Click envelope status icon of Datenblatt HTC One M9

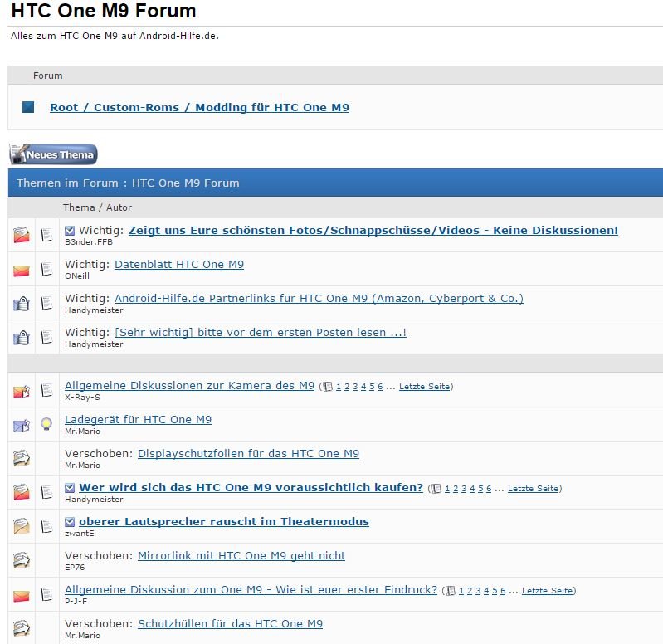[x=21, y=271]
